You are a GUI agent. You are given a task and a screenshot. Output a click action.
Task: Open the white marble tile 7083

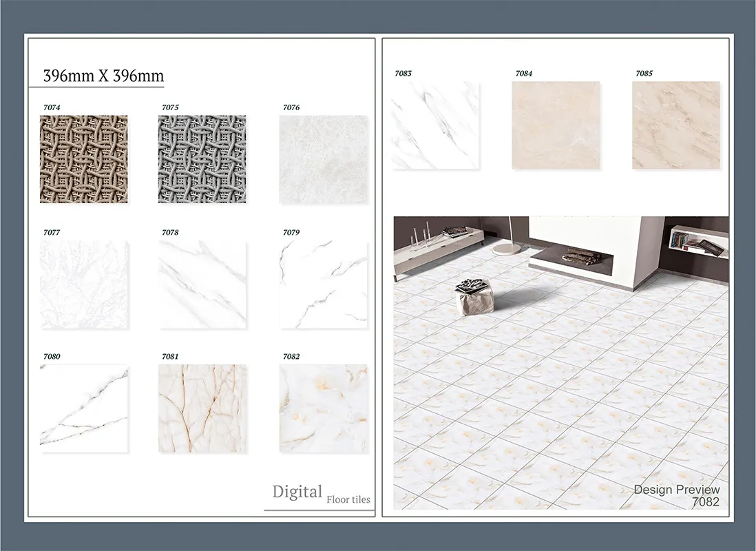(435, 125)
